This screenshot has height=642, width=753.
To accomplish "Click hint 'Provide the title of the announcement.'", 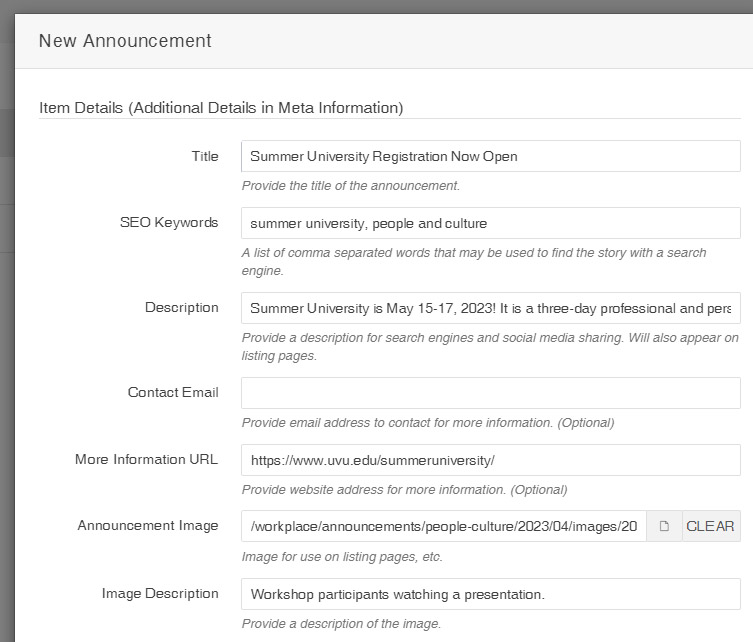I will click(351, 186).
